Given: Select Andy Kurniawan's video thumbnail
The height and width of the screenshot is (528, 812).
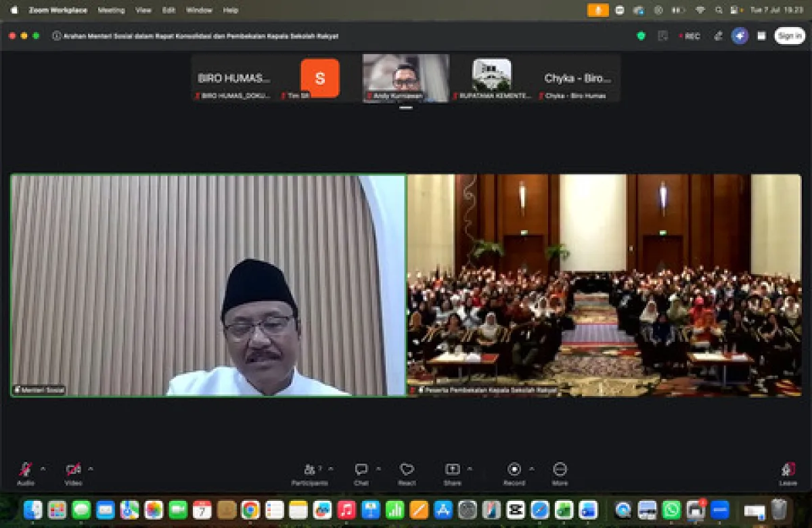Looking at the screenshot, I should click(x=405, y=79).
